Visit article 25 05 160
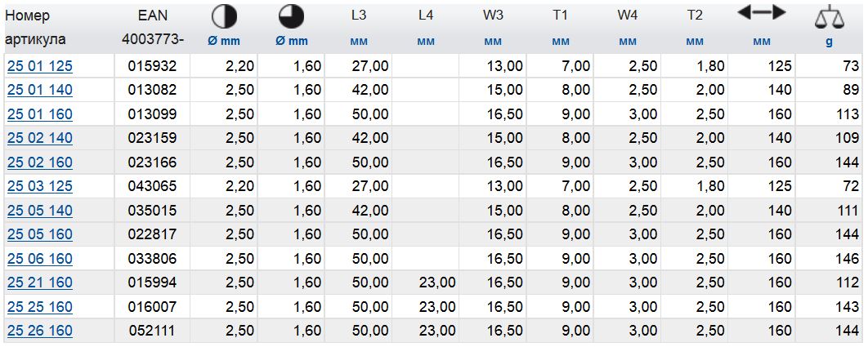Screen dimensions: 868x347 (x=39, y=234)
